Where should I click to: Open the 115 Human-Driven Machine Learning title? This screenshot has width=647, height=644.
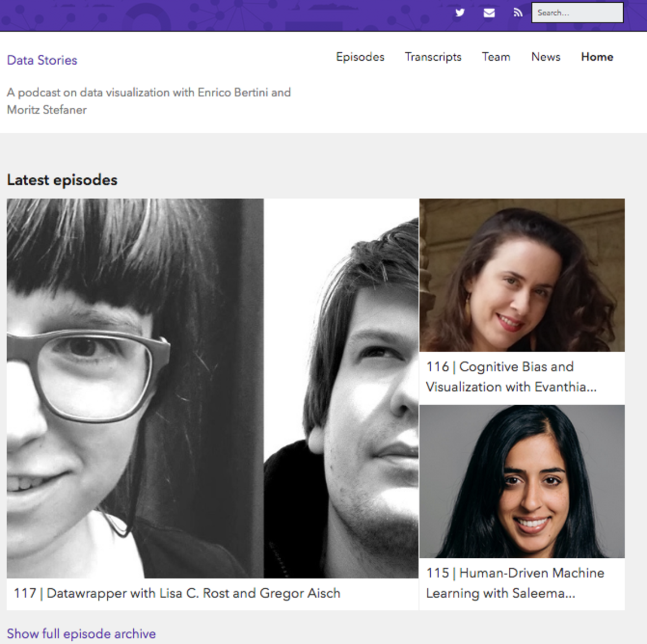coord(515,583)
